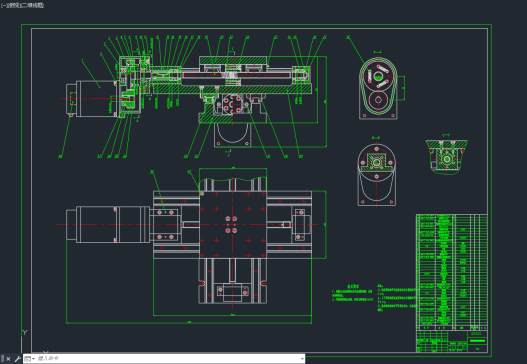Select the motor in bottom plan view
The width and height of the screenshot is (527, 364).
(x=108, y=224)
